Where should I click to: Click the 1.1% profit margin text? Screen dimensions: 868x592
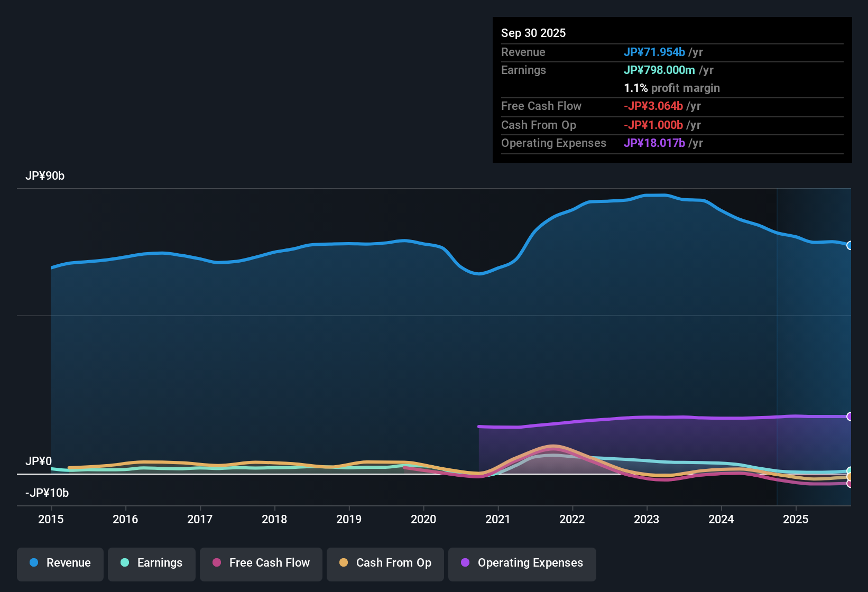[x=671, y=88]
